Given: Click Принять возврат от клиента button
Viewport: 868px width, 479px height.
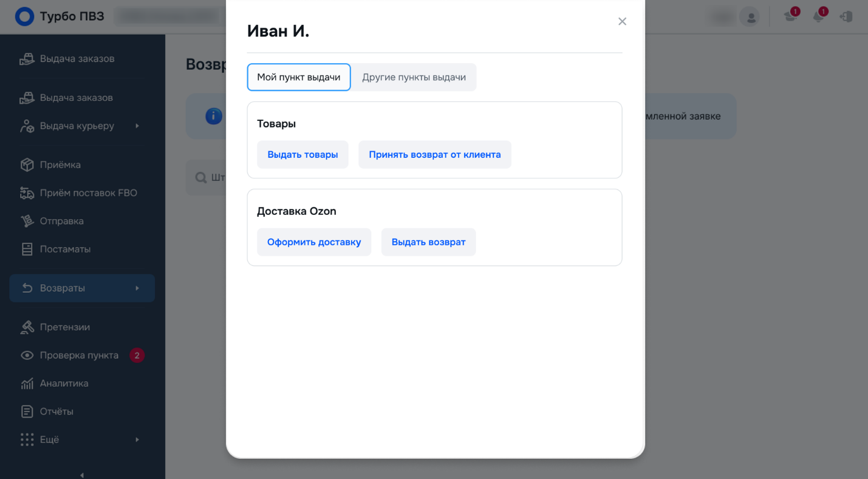Looking at the screenshot, I should click(x=435, y=155).
